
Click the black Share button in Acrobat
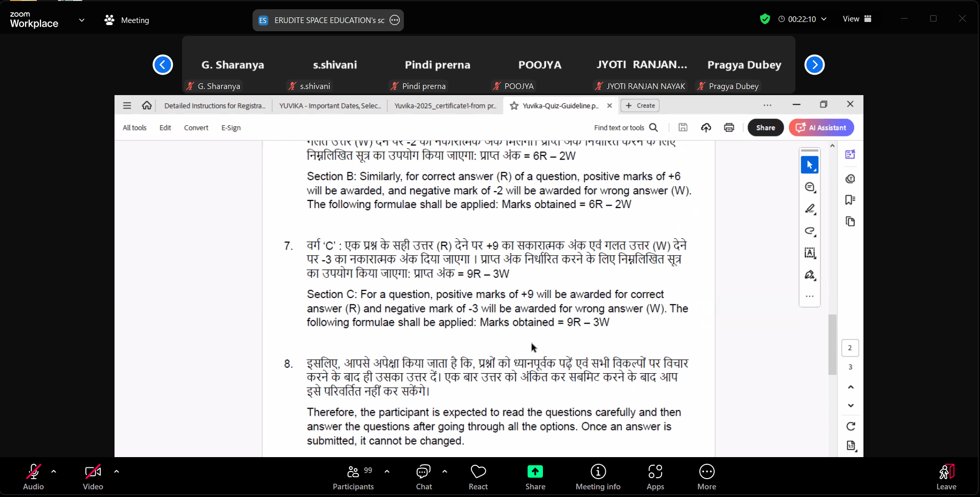(x=766, y=128)
